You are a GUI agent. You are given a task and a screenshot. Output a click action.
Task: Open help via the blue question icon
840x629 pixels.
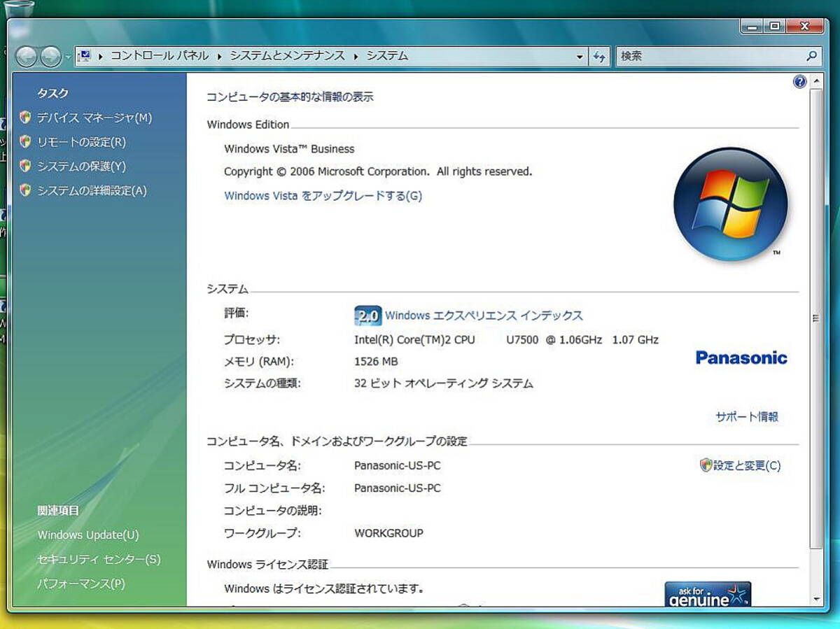pos(800,82)
